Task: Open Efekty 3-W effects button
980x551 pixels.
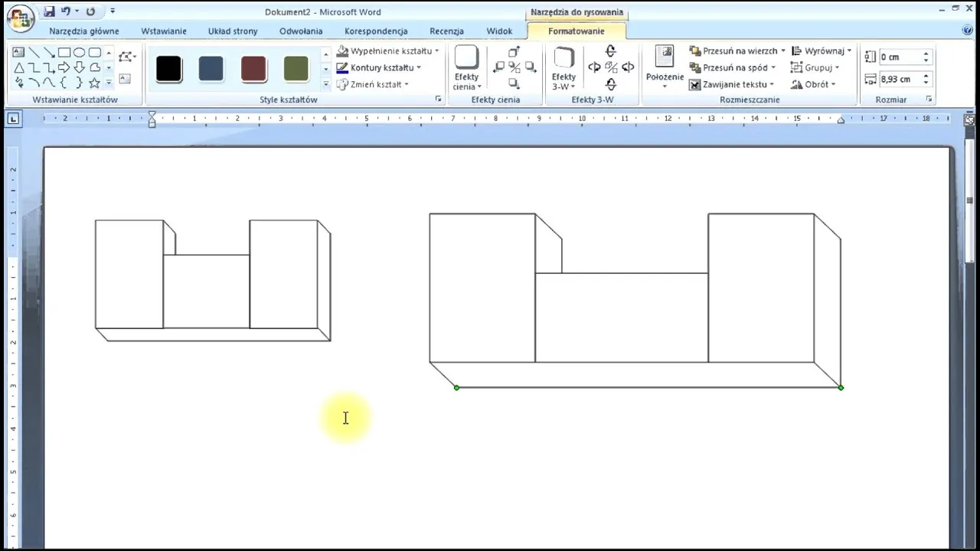Action: [x=563, y=69]
